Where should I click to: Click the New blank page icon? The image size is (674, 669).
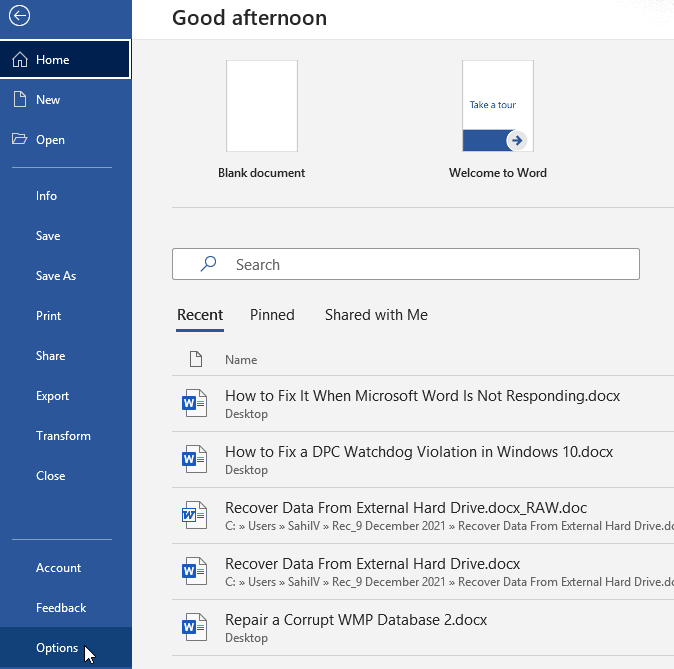[x=20, y=99]
